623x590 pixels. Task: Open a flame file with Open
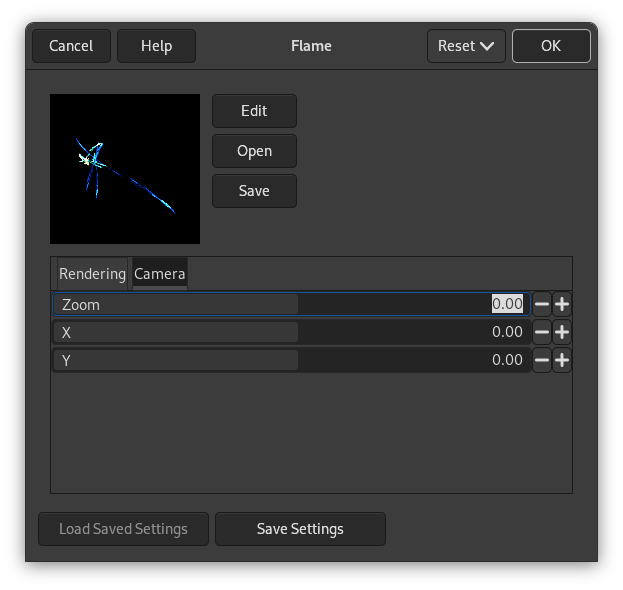[x=254, y=151]
